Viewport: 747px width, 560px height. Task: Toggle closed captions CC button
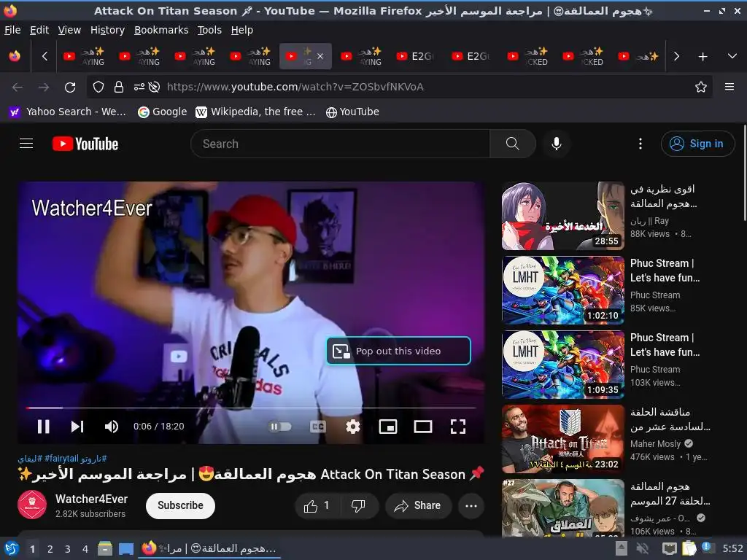(318, 426)
